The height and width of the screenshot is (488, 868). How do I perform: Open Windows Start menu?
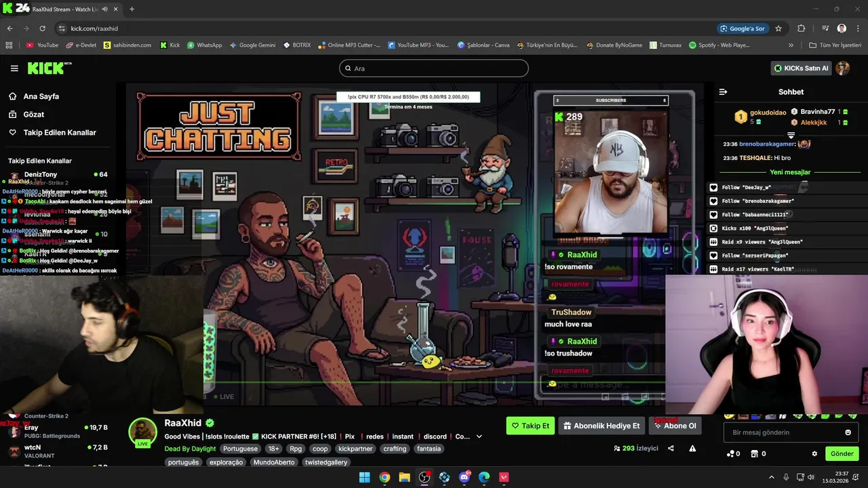coord(365,477)
